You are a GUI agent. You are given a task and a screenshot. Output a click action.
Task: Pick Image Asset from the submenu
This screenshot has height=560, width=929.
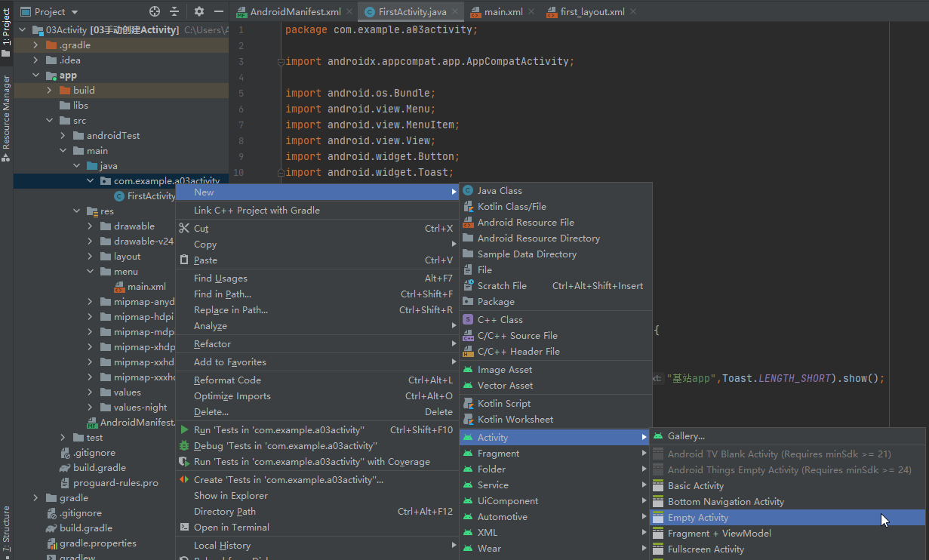pyautogui.click(x=555, y=370)
